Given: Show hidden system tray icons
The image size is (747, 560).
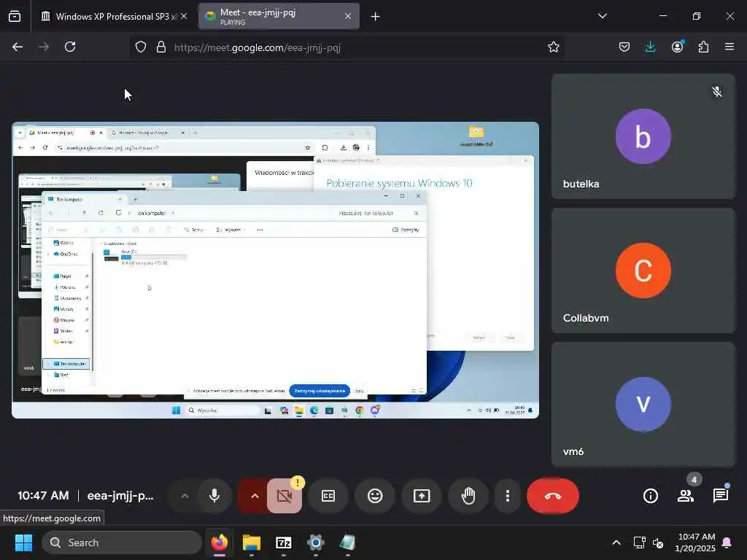Looking at the screenshot, I should coord(616,542).
